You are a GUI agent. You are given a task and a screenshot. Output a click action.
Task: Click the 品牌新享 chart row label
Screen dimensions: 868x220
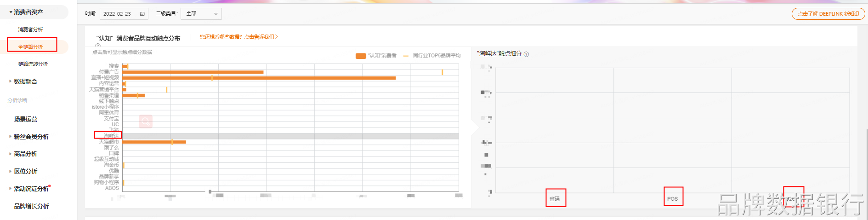(109, 176)
